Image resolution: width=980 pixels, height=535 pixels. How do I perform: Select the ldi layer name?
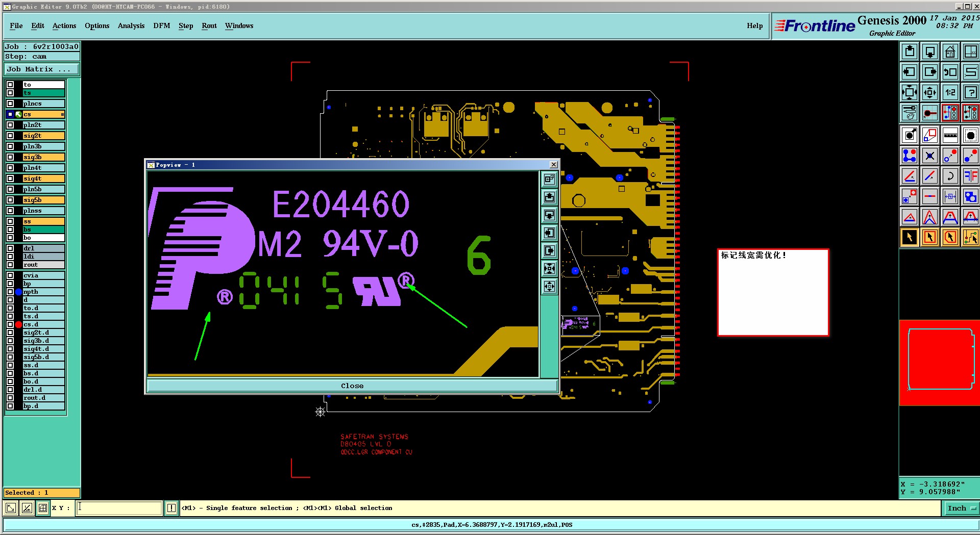coord(43,257)
